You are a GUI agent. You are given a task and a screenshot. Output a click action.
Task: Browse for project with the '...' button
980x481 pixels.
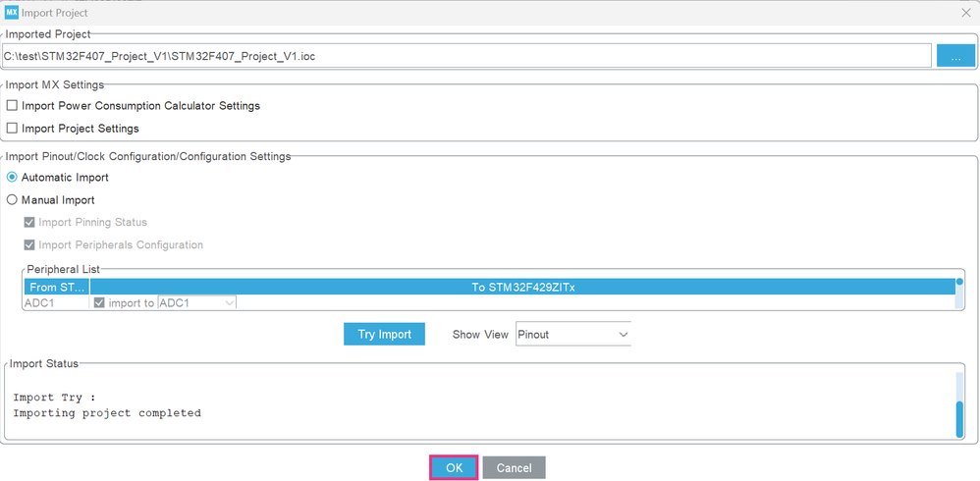955,56
